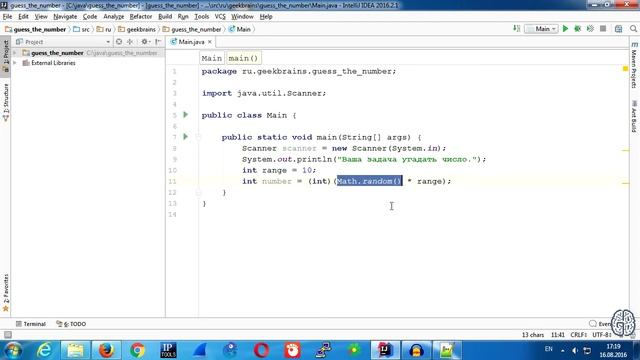Select External Libraries in project tree
640x360 pixels.
pyautogui.click(x=53, y=63)
